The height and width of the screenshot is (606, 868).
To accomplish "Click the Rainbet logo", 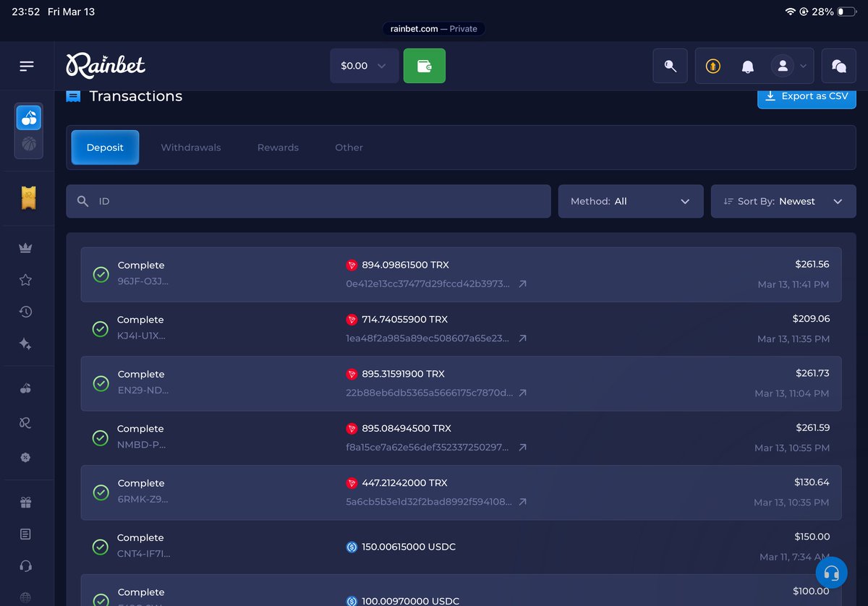I will tap(106, 66).
